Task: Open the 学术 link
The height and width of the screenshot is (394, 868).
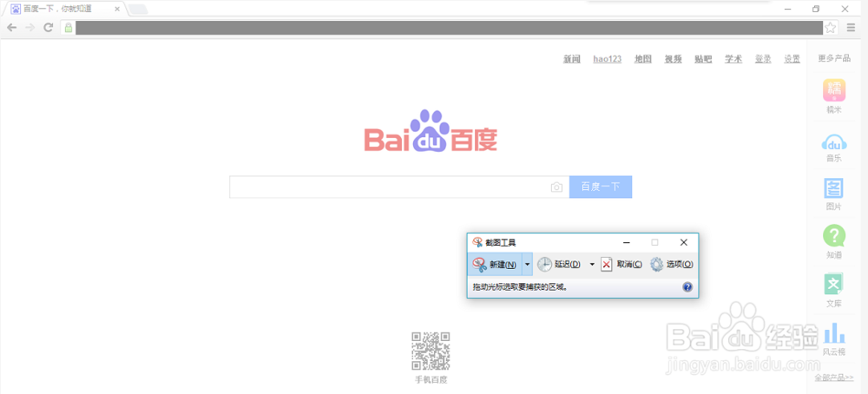Action: (x=733, y=59)
